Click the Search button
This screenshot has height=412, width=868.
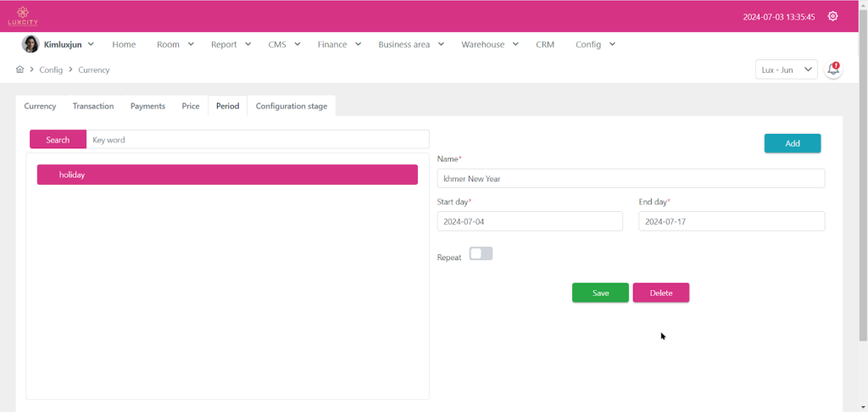58,140
